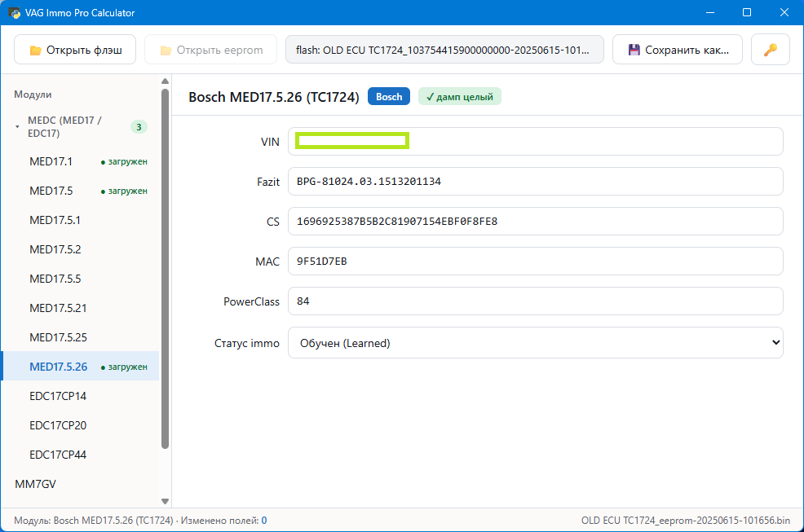Click the PowerClass input field

[x=535, y=301]
